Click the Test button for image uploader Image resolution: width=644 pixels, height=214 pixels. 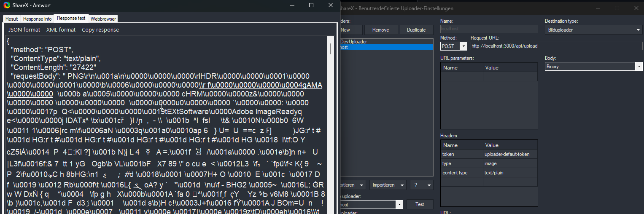click(x=420, y=204)
